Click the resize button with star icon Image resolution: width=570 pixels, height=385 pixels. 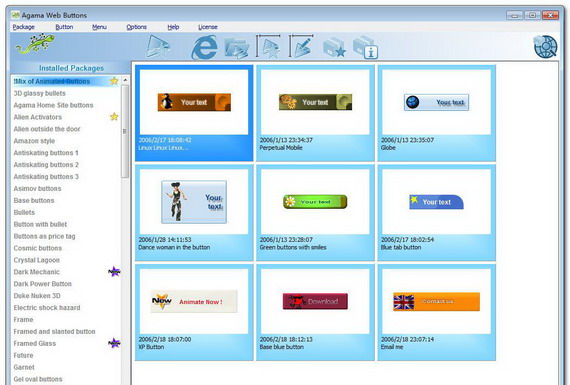[268, 46]
